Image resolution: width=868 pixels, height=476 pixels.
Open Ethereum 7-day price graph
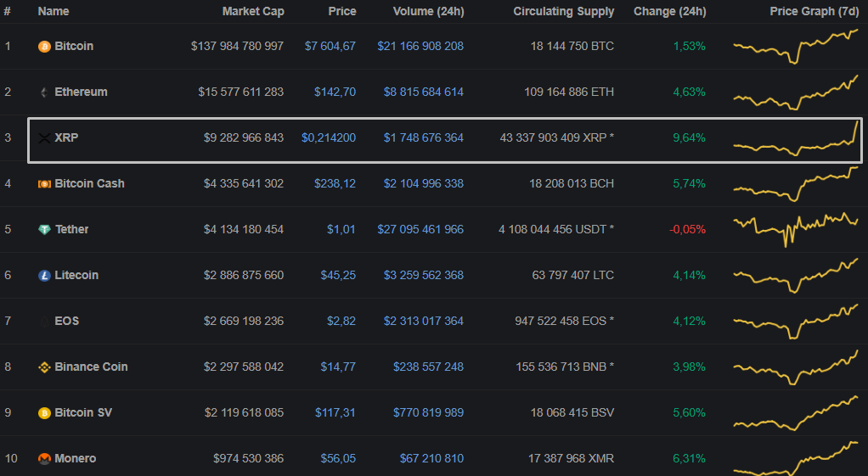point(796,92)
